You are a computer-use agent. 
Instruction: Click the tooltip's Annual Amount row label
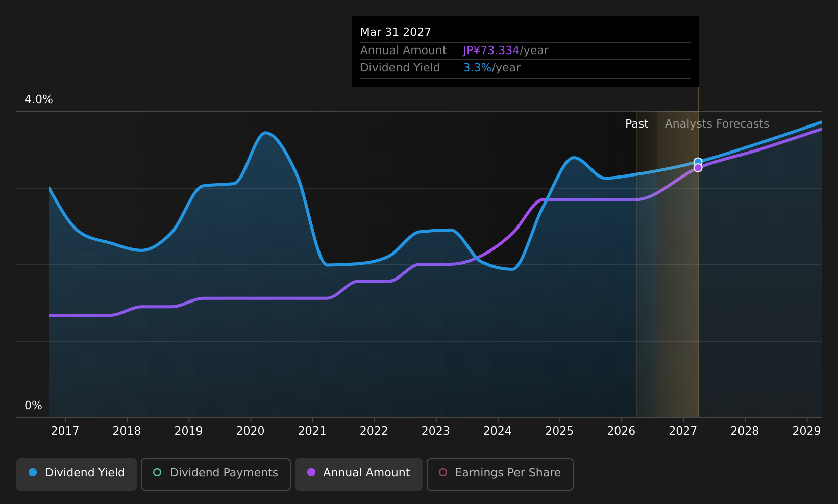(x=403, y=51)
